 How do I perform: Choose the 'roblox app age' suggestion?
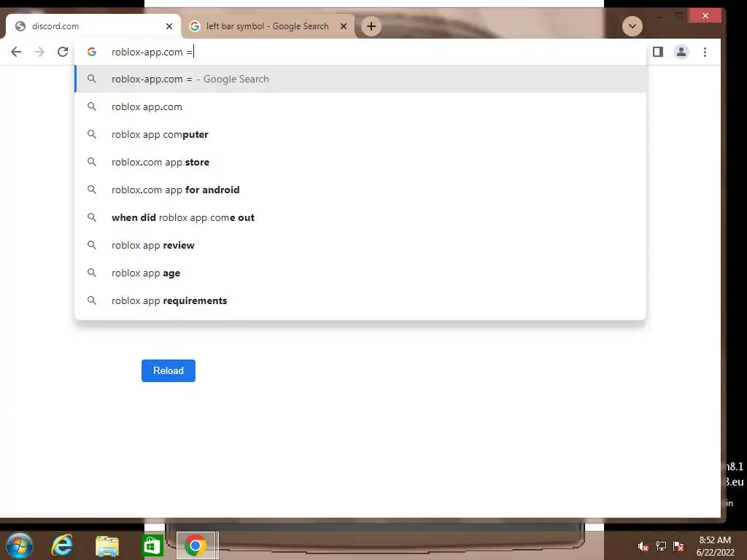pyautogui.click(x=360, y=273)
